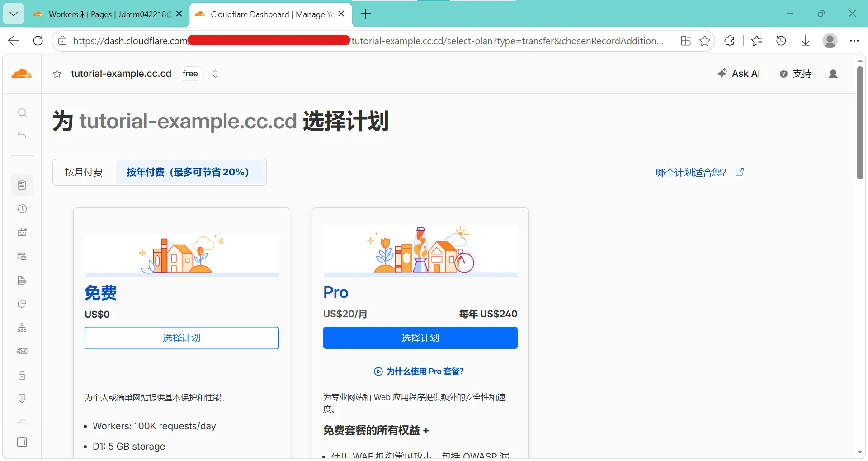Click the tutorial-example.cc.cd domain name in the header
The image size is (868, 461).
[x=121, y=74]
